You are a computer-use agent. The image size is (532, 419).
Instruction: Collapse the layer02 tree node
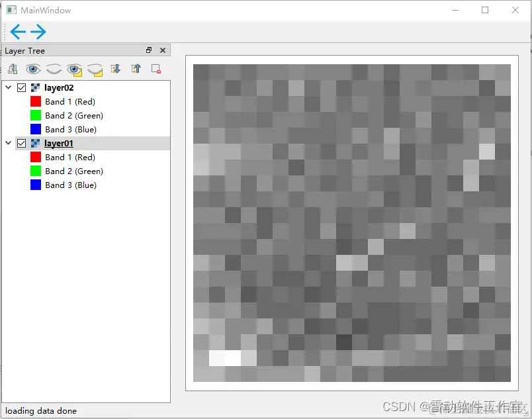point(9,87)
